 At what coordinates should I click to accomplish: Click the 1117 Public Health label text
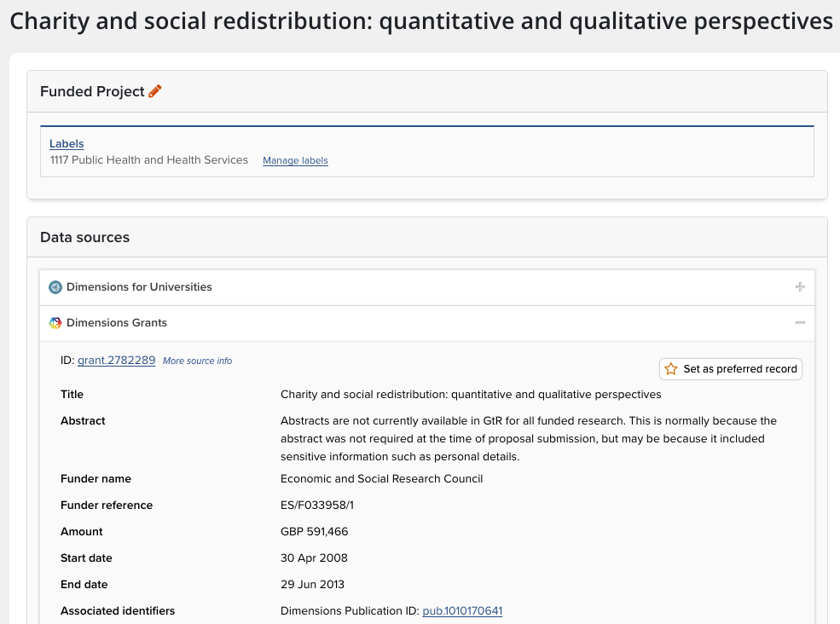tap(149, 160)
